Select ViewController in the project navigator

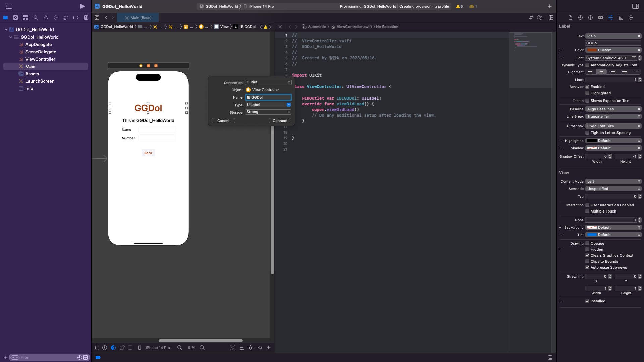point(40,59)
